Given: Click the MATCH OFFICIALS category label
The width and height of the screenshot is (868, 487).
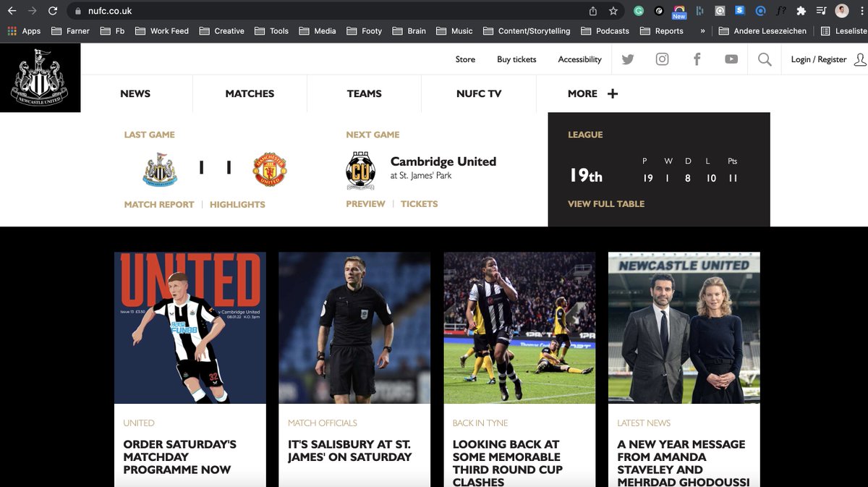Looking at the screenshot, I should 323,423.
